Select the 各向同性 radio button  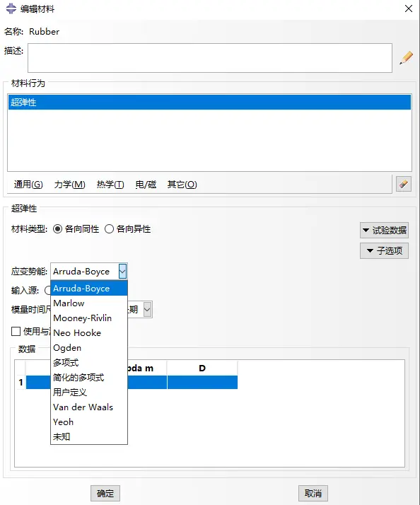coord(58,229)
